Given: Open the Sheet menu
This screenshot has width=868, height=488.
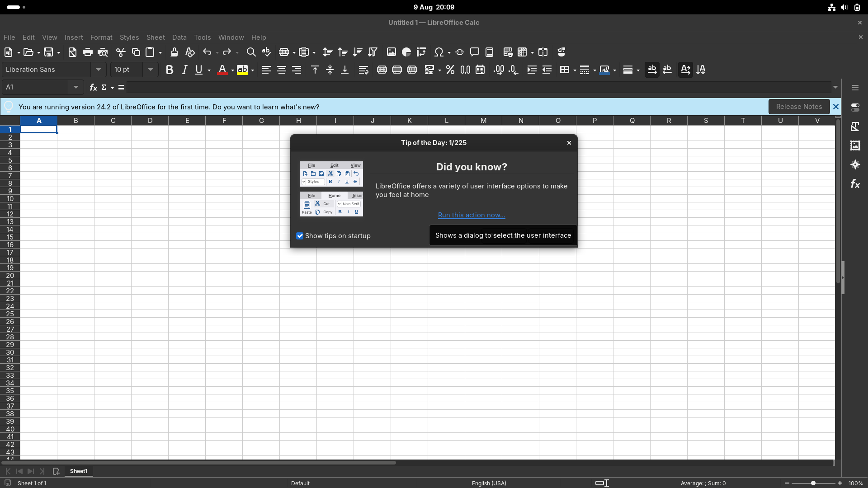Looking at the screenshot, I should [x=156, y=38].
